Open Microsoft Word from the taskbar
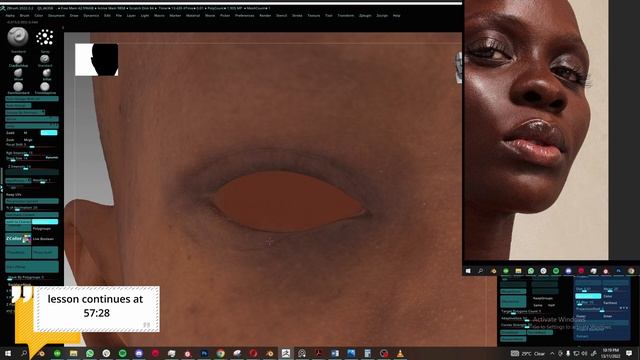640x360 pixels. click(x=335, y=353)
